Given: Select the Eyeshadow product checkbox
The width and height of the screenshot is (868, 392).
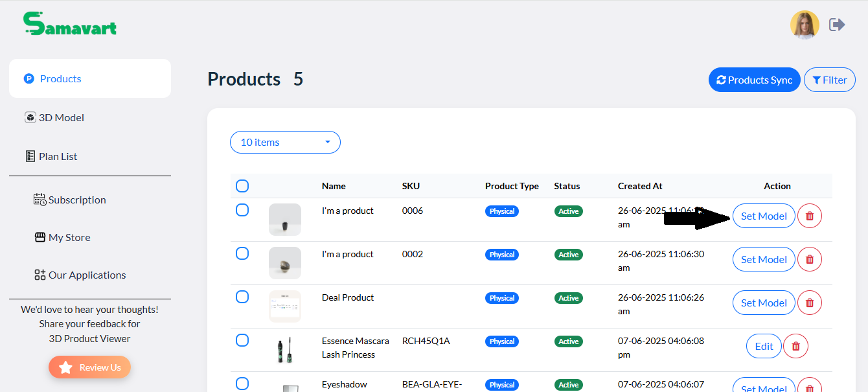Looking at the screenshot, I should click(x=242, y=384).
